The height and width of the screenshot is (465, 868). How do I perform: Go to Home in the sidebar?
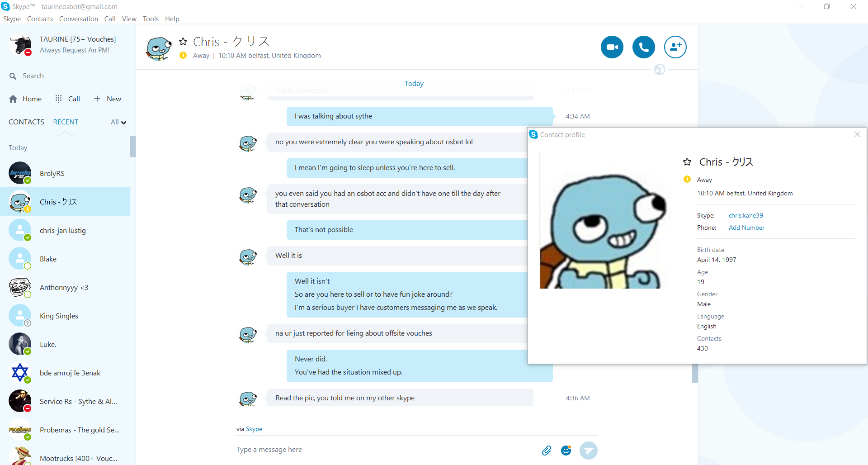tap(25, 99)
